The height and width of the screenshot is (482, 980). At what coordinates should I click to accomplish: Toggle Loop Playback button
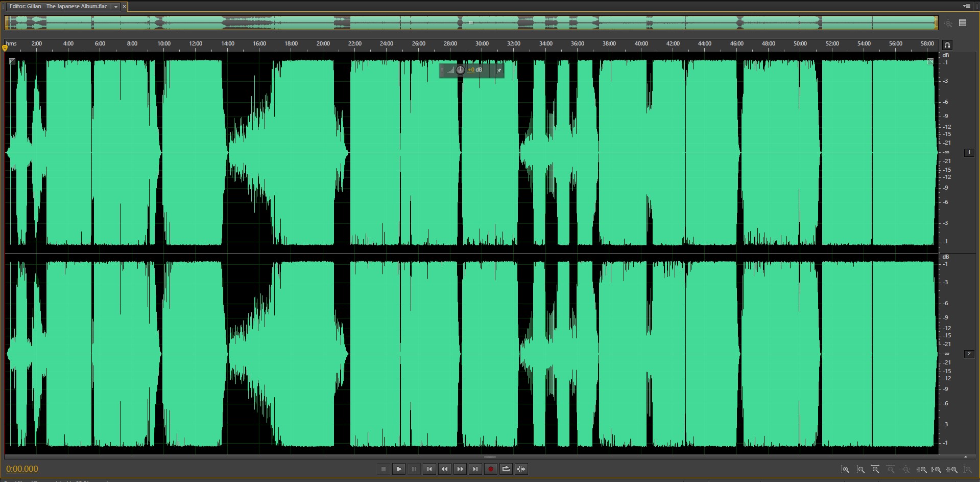pyautogui.click(x=506, y=469)
